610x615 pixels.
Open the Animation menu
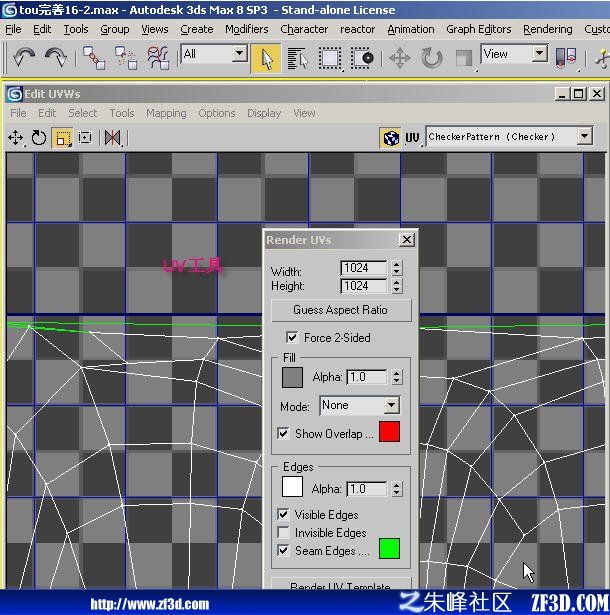coord(411,29)
